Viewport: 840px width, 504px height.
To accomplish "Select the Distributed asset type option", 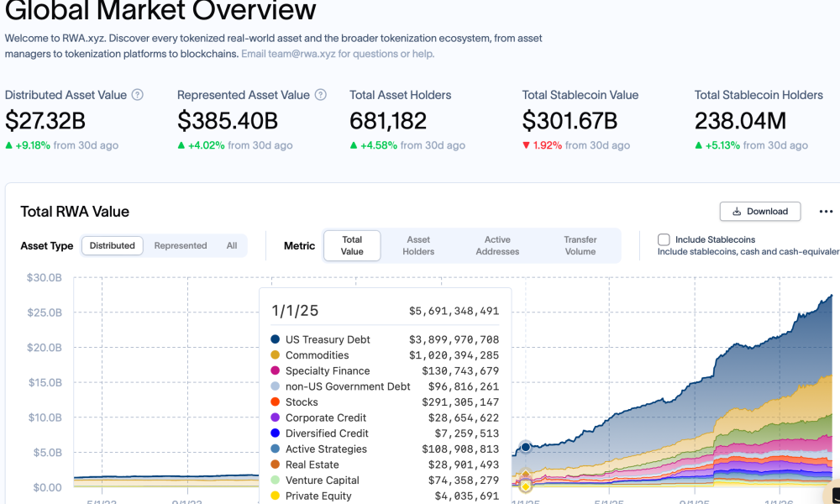I will tap(113, 246).
